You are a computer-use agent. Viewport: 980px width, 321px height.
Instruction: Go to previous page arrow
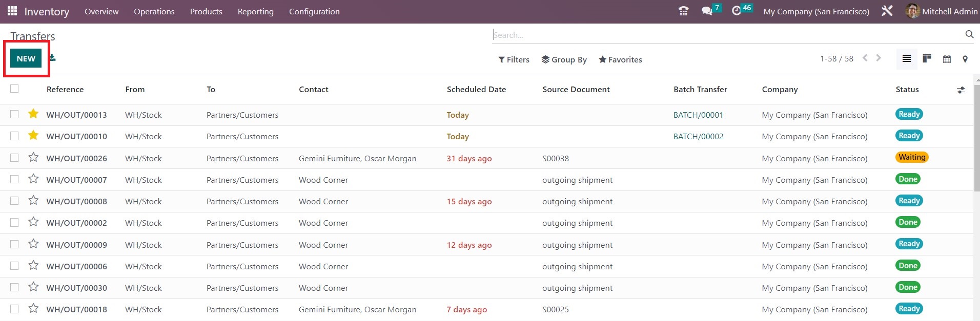pyautogui.click(x=865, y=58)
